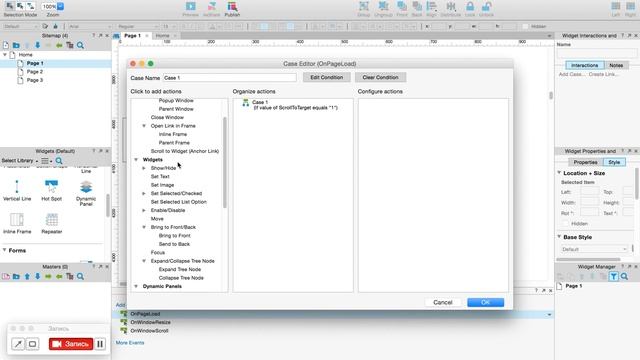Click the Unlock toolbar icon

tap(486, 6)
